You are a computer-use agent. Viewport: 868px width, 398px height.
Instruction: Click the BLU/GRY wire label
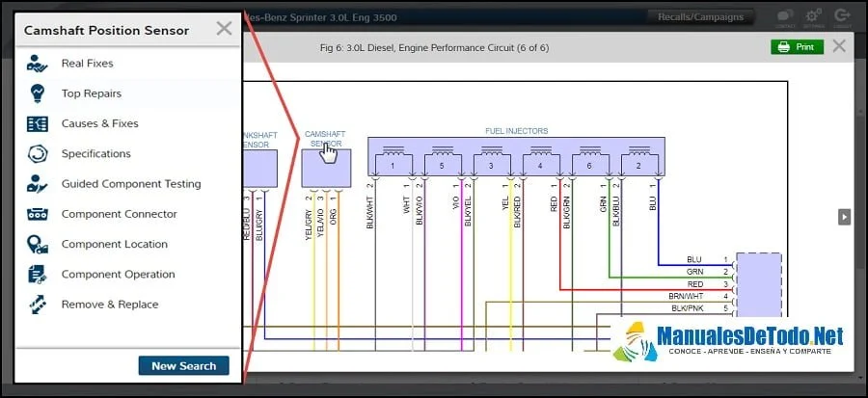259,225
